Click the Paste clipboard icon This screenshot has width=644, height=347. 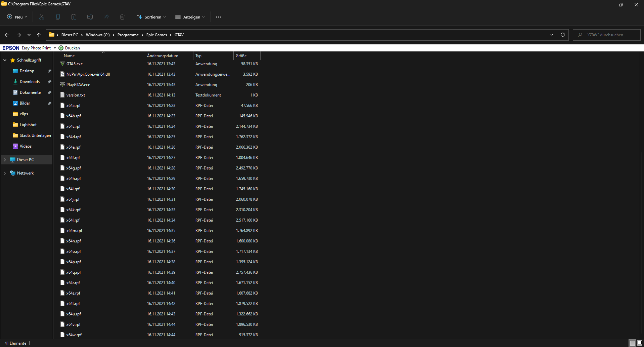tap(74, 17)
